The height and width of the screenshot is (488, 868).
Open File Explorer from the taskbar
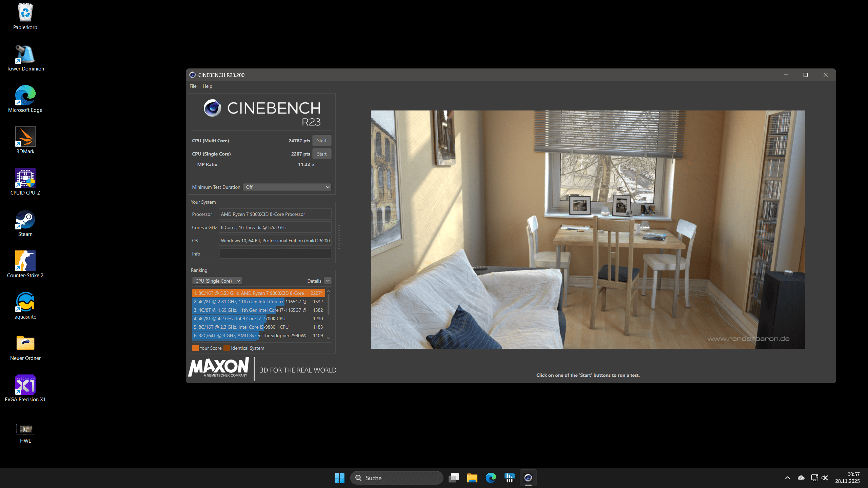[472, 478]
